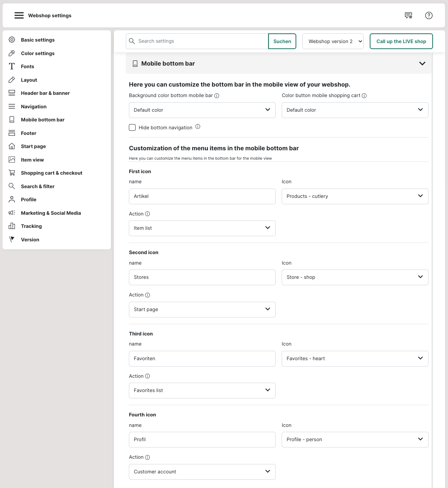Open Color settings in sidebar
448x488 pixels.
pos(37,53)
